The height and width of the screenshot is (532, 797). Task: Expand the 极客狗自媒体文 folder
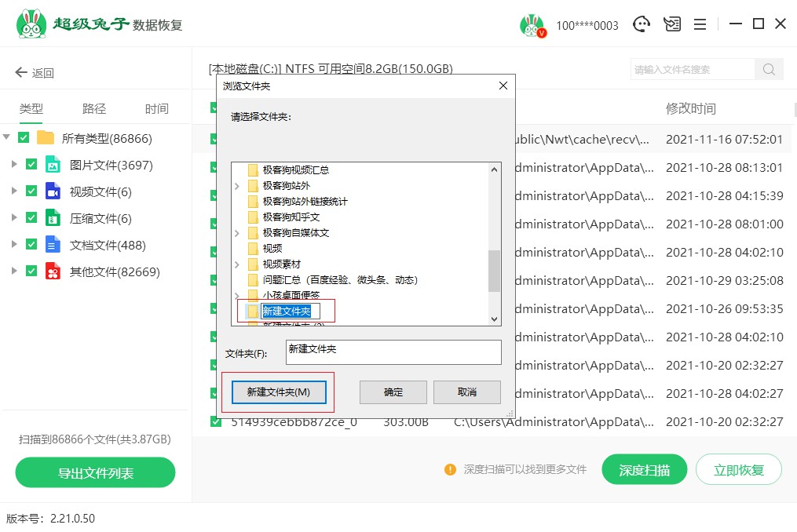click(x=238, y=233)
